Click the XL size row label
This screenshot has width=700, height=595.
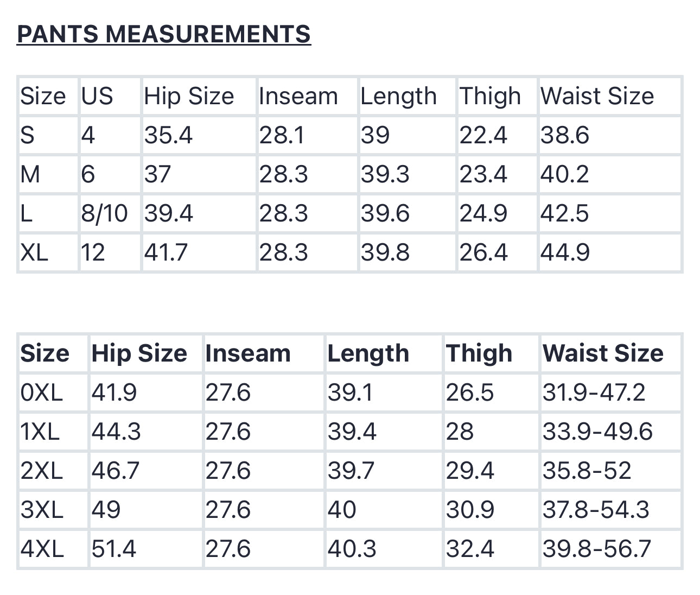(x=34, y=252)
